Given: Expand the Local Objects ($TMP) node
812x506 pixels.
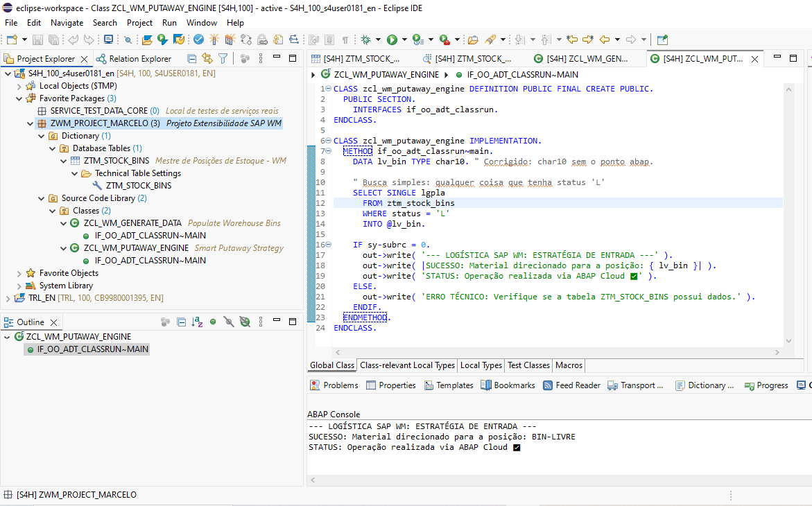Looking at the screenshot, I should tap(19, 86).
